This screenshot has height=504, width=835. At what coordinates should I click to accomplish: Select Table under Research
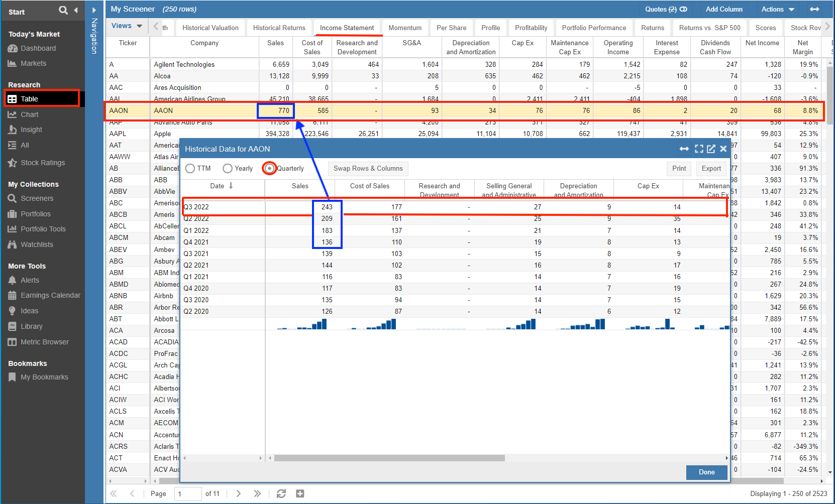(x=42, y=99)
